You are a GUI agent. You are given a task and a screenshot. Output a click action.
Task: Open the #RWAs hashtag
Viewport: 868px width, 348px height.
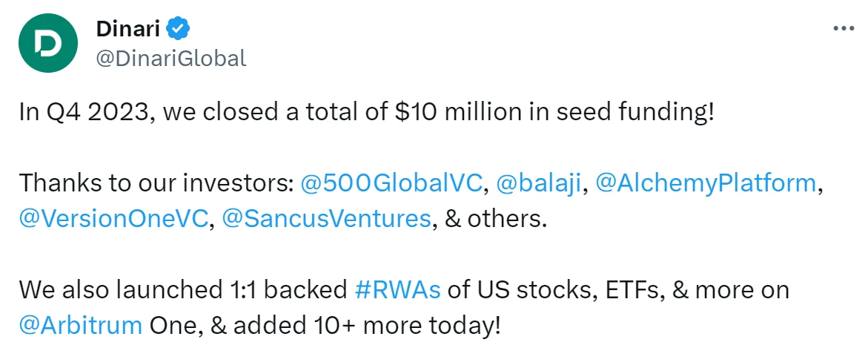tap(397, 289)
